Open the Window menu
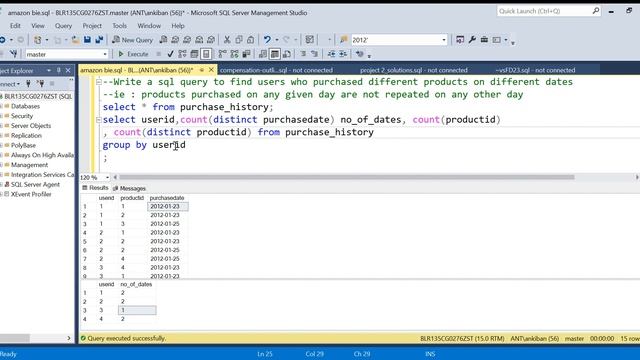The height and width of the screenshot is (360, 640). click(x=149, y=26)
